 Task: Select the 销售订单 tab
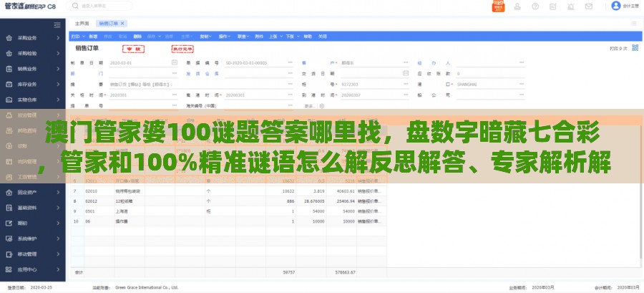point(109,24)
